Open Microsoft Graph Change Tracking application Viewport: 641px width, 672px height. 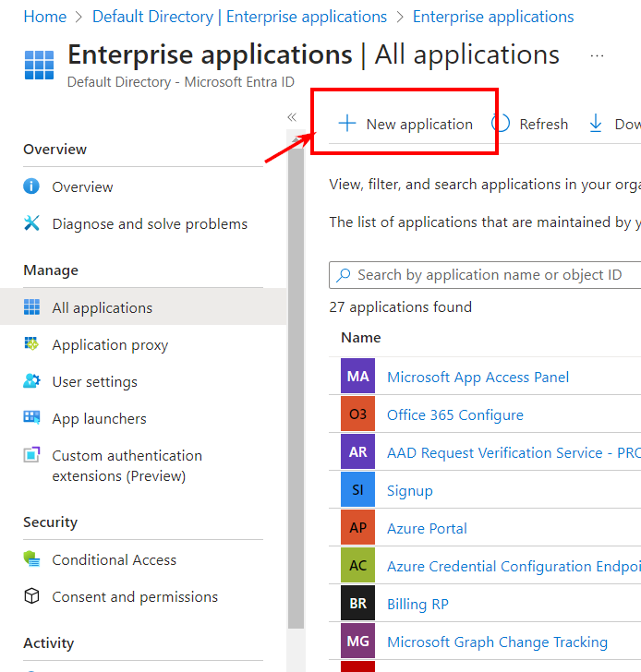[x=497, y=642]
